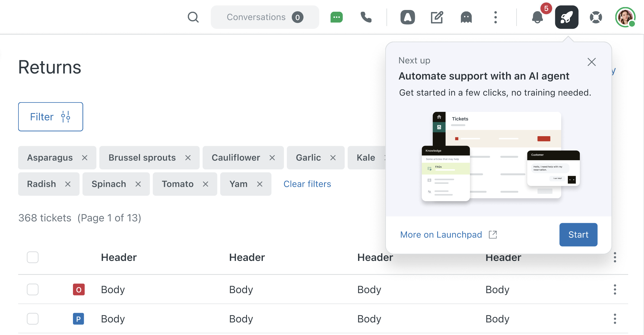Image resolution: width=644 pixels, height=335 pixels.
Task: Click the Filter button
Action: (50, 117)
